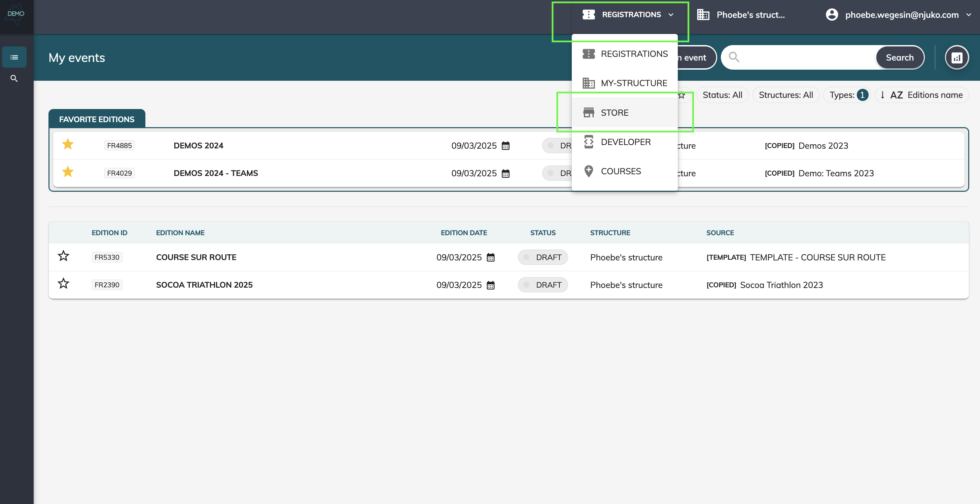Click source Demos 2023 text

tap(823, 146)
